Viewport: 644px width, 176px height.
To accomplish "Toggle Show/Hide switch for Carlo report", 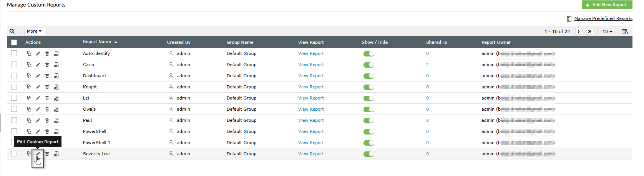I will tap(368, 65).
